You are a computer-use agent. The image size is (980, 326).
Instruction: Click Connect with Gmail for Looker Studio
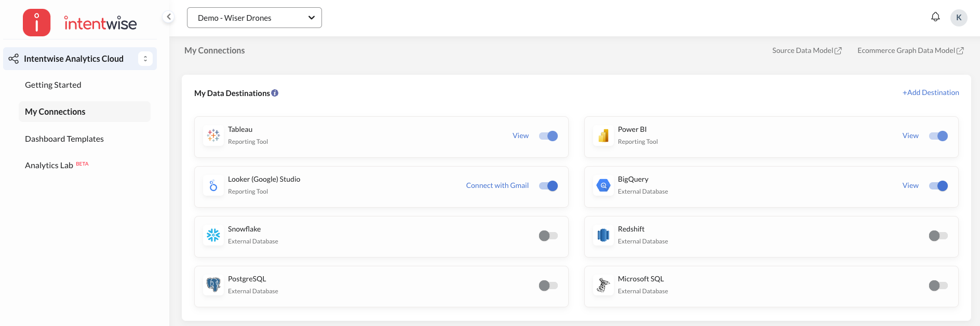(497, 185)
